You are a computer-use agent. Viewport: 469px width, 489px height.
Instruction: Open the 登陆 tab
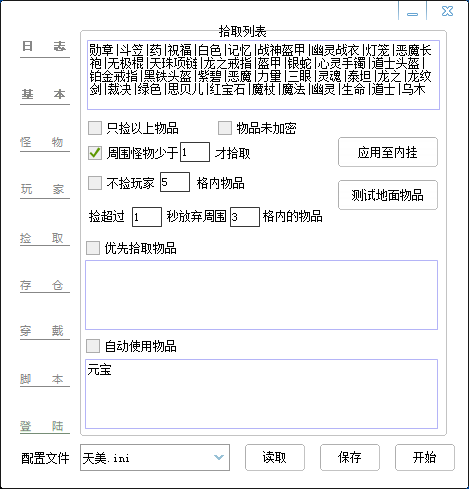click(x=45, y=426)
